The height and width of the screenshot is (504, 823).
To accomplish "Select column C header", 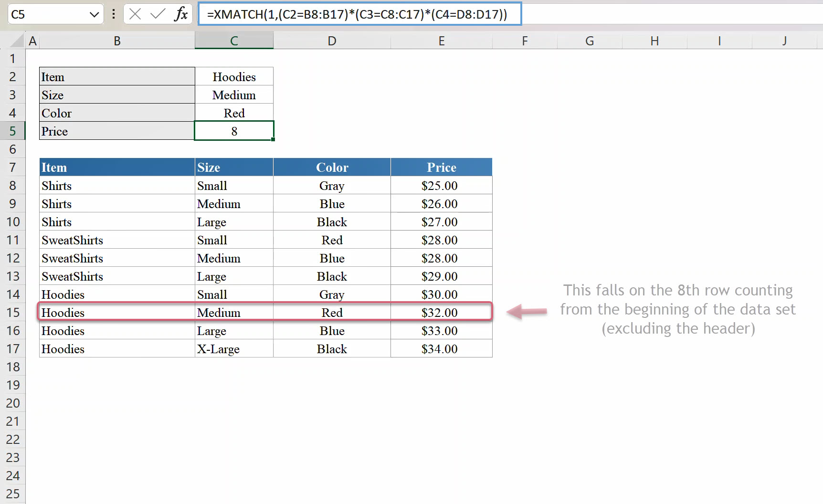I will click(x=234, y=41).
